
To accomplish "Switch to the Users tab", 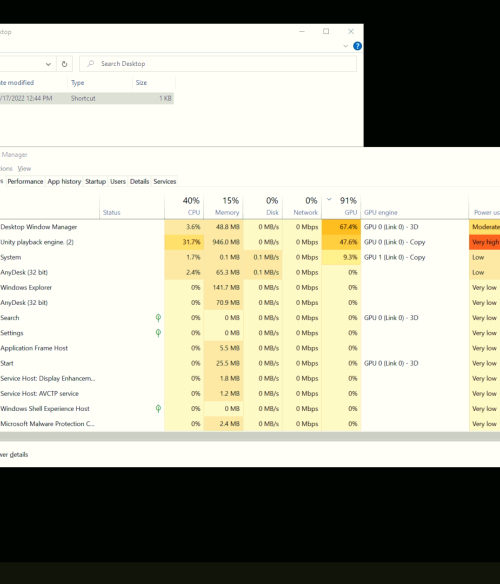I will [118, 181].
